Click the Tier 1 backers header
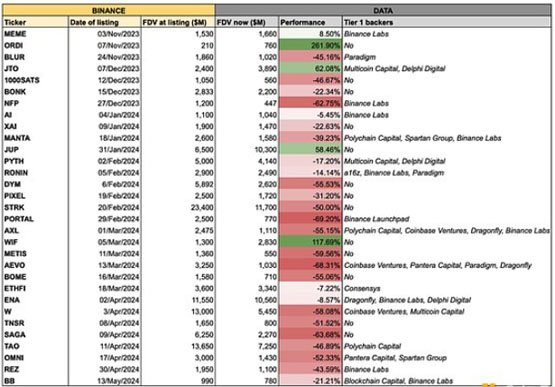 (447, 22)
